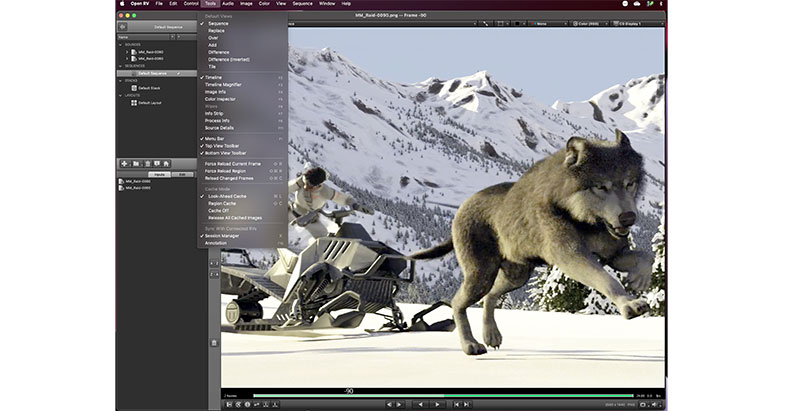This screenshot has height=411, width=800.
Task: Click the green timeline scrub bar
Action: tap(440, 395)
